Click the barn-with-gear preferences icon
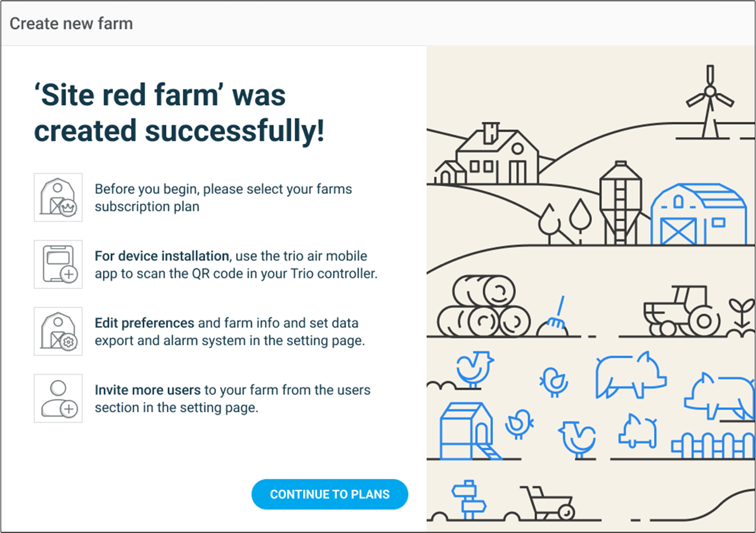The height and width of the screenshot is (533, 756). 58,331
